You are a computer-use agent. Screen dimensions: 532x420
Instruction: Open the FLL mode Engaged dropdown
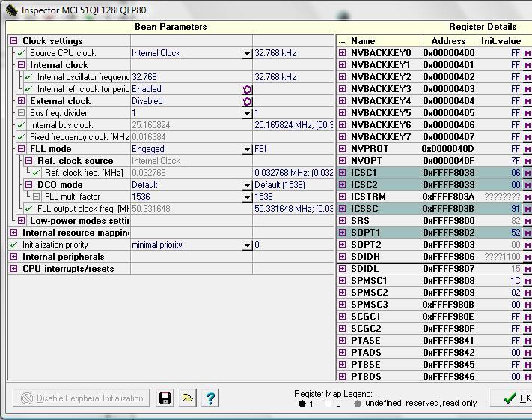click(x=248, y=150)
